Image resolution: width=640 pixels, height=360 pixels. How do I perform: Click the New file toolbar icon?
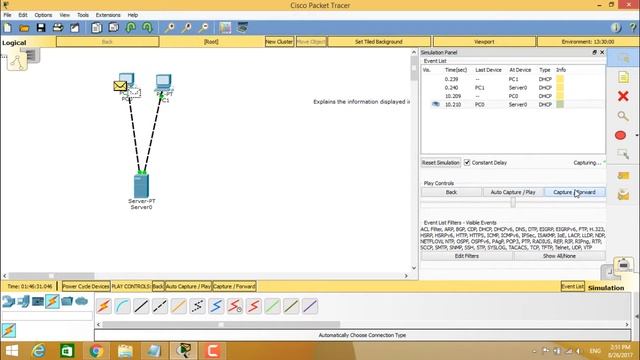pos(7,28)
